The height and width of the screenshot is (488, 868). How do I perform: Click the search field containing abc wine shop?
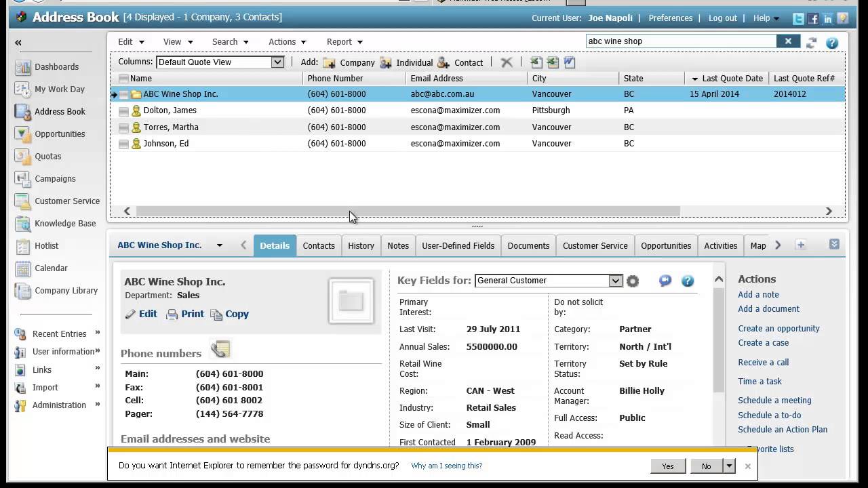point(681,41)
